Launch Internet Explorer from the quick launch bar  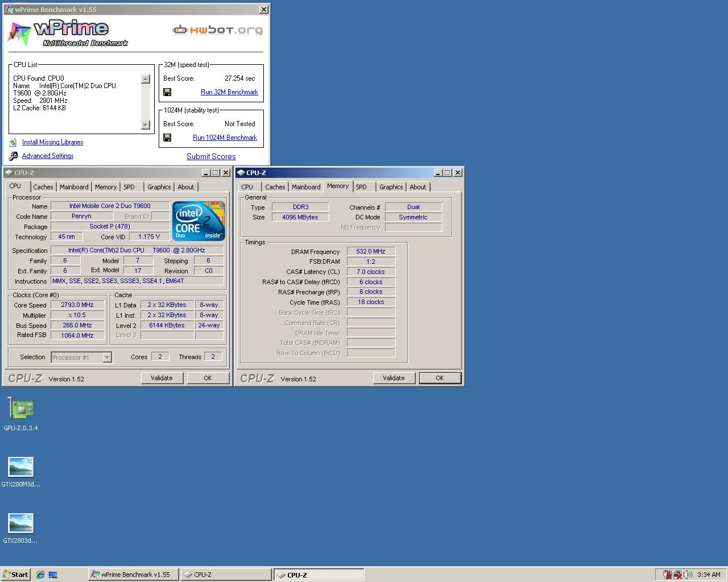(x=40, y=575)
